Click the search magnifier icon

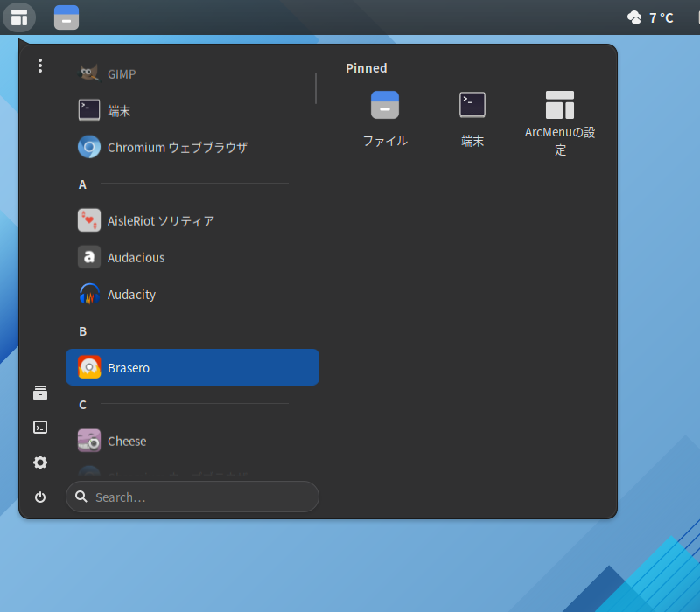point(81,497)
